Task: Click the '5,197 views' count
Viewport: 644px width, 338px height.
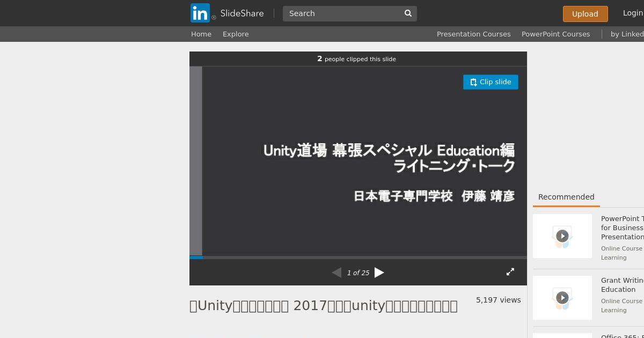Action: [498, 300]
